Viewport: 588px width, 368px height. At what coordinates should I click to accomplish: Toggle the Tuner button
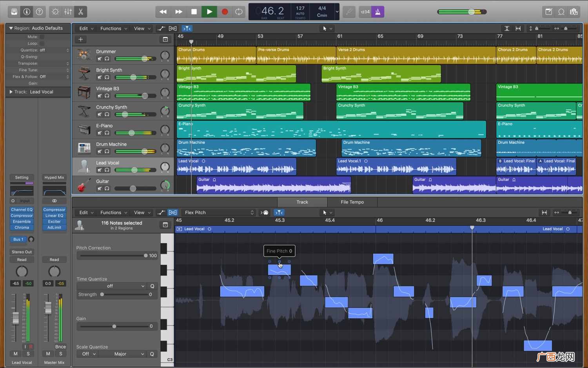click(349, 12)
